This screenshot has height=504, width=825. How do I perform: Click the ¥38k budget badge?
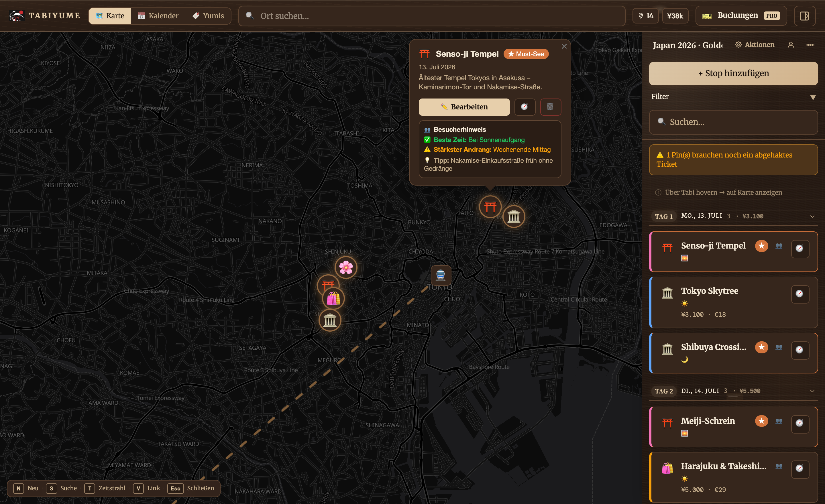pyautogui.click(x=675, y=16)
